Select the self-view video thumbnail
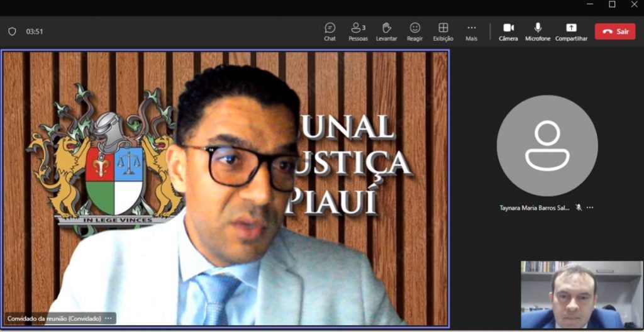This screenshot has height=332, width=644. (x=581, y=294)
